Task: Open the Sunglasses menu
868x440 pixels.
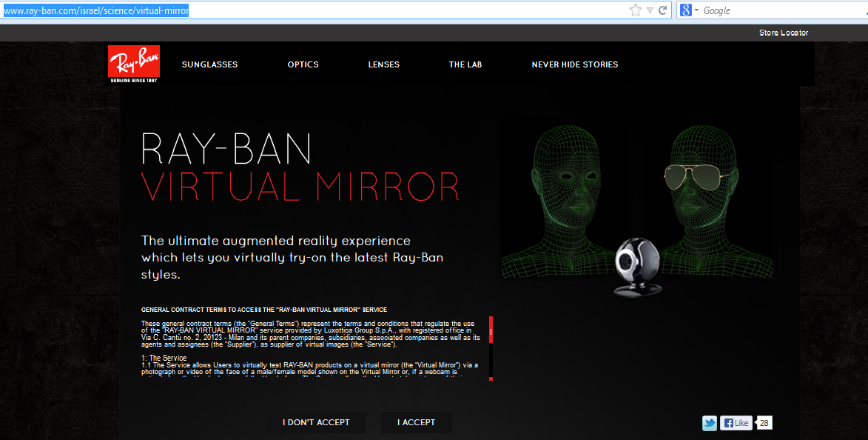Action: (x=209, y=64)
